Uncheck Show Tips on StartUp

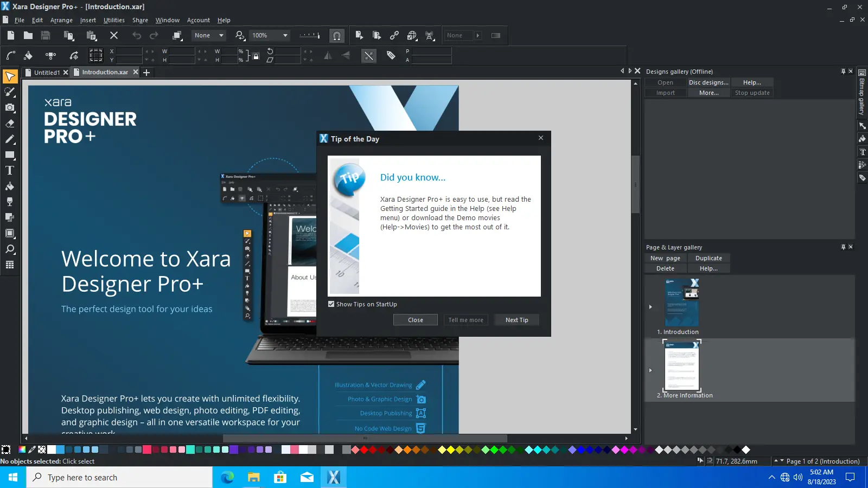331,304
